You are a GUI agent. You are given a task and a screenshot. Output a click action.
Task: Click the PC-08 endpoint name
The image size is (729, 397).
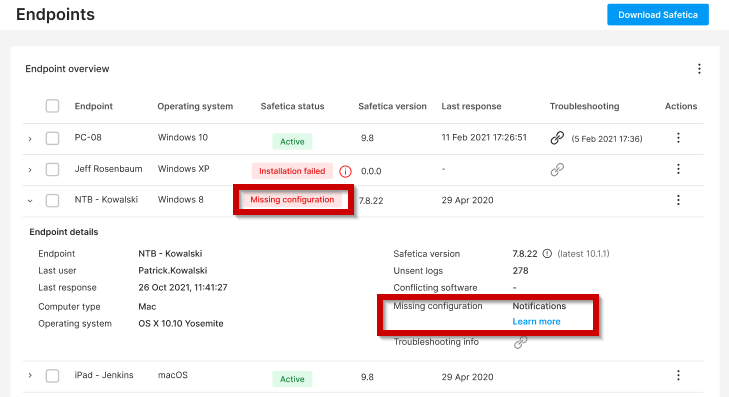coord(88,138)
